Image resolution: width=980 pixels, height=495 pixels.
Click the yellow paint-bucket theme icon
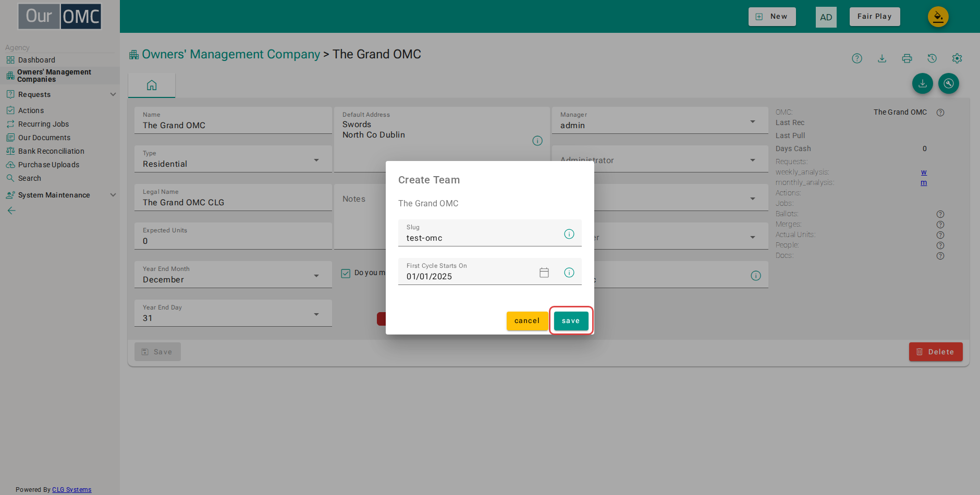[938, 17]
